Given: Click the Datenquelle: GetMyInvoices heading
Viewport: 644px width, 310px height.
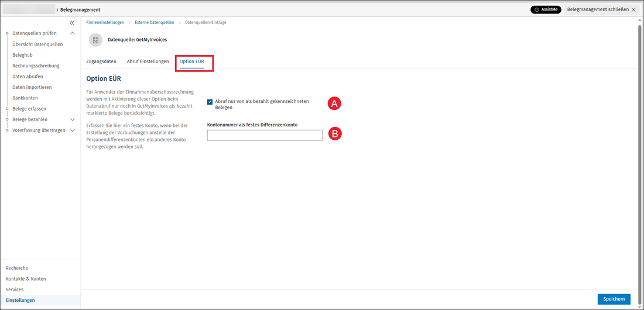Looking at the screenshot, I should 137,40.
